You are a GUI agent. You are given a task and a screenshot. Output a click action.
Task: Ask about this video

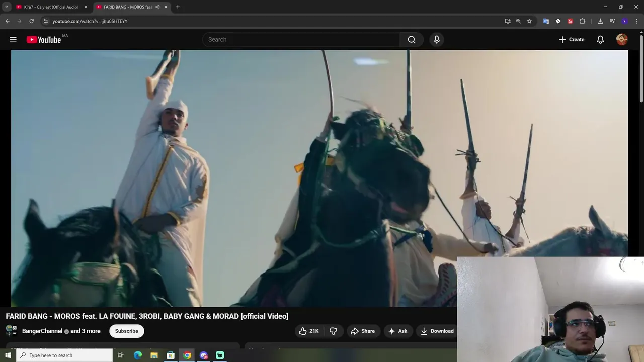(397, 331)
